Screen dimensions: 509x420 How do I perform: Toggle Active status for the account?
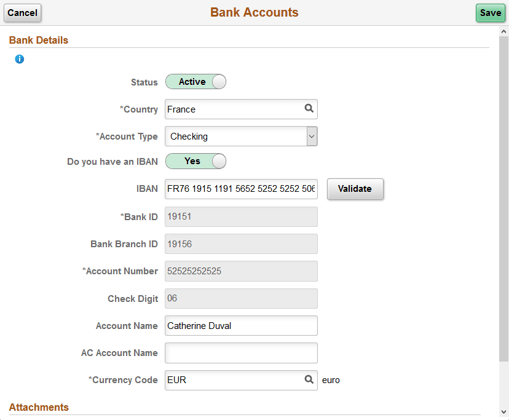tap(195, 81)
